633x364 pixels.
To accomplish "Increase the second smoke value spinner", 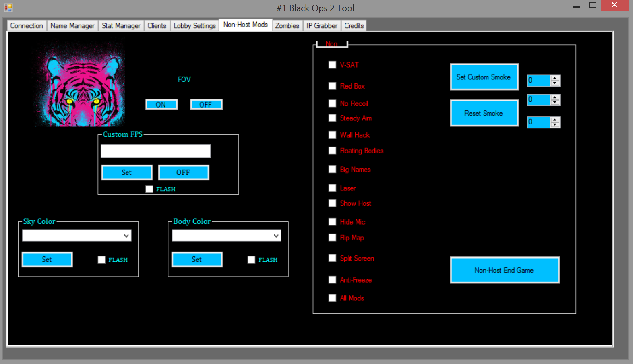I will [555, 97].
